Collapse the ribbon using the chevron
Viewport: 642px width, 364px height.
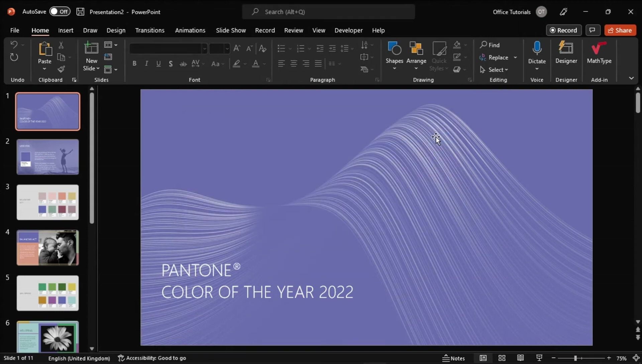tap(631, 78)
